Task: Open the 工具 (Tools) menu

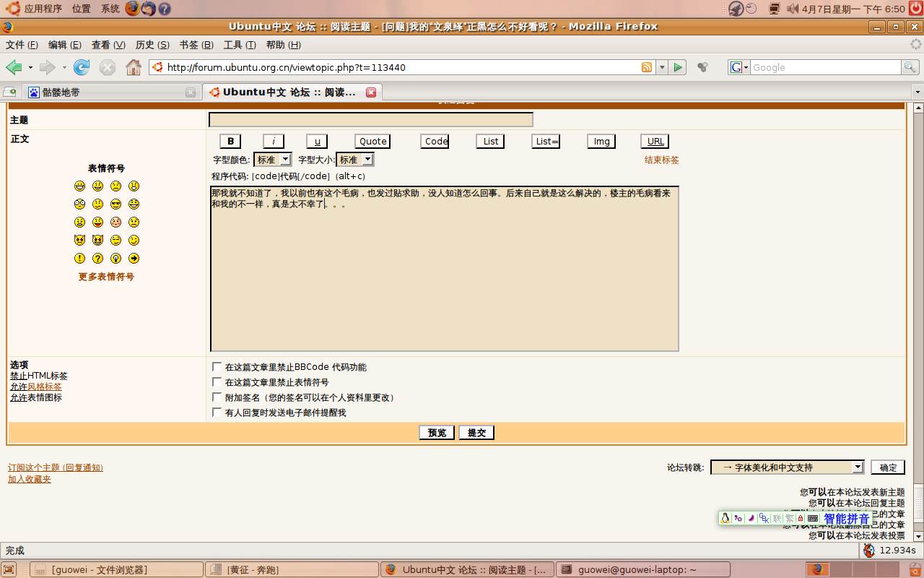Action: pyautogui.click(x=240, y=45)
